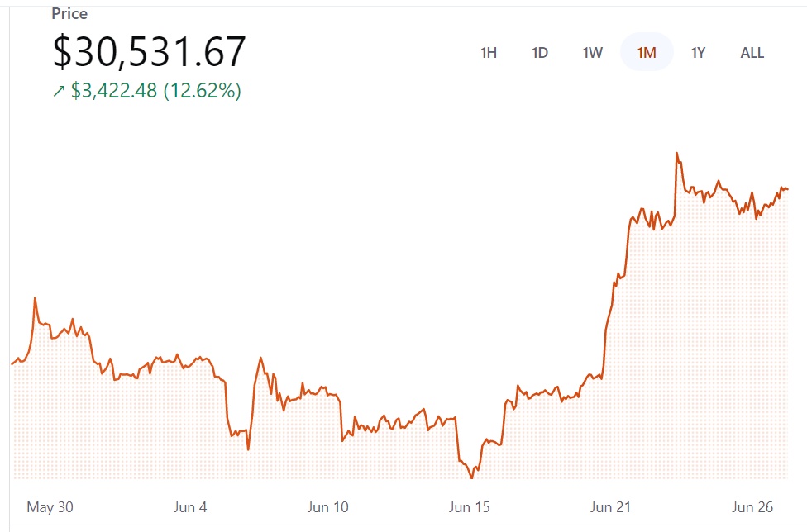The width and height of the screenshot is (807, 532).
Task: Click the Jun 10 axis label
Action: coord(328,507)
